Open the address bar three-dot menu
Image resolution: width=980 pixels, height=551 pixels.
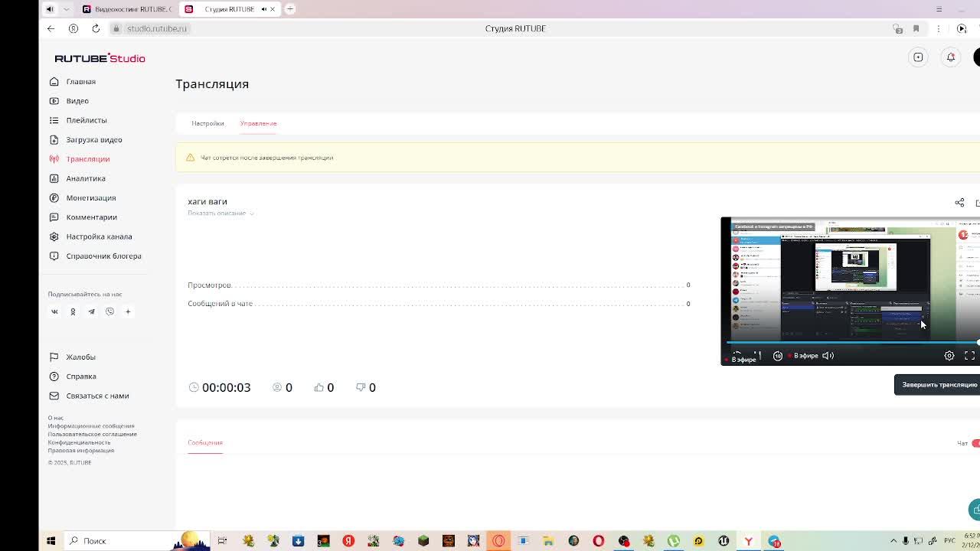pos(938,28)
